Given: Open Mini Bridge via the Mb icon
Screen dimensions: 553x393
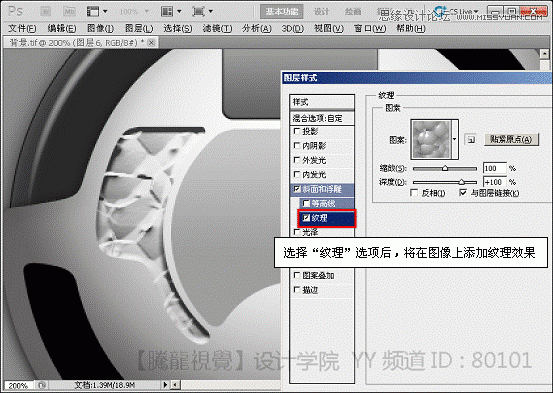Looking at the screenshot, I should tap(69, 12).
